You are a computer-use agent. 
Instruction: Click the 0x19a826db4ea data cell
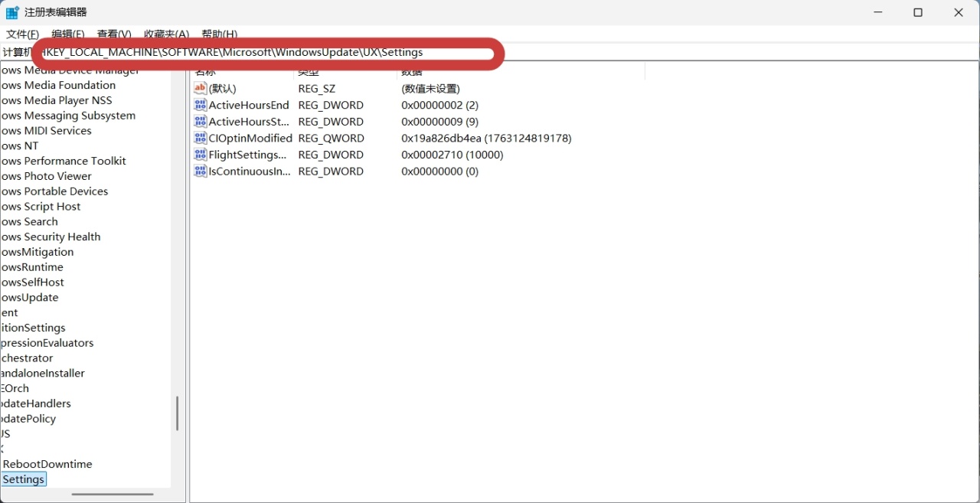[x=486, y=138]
